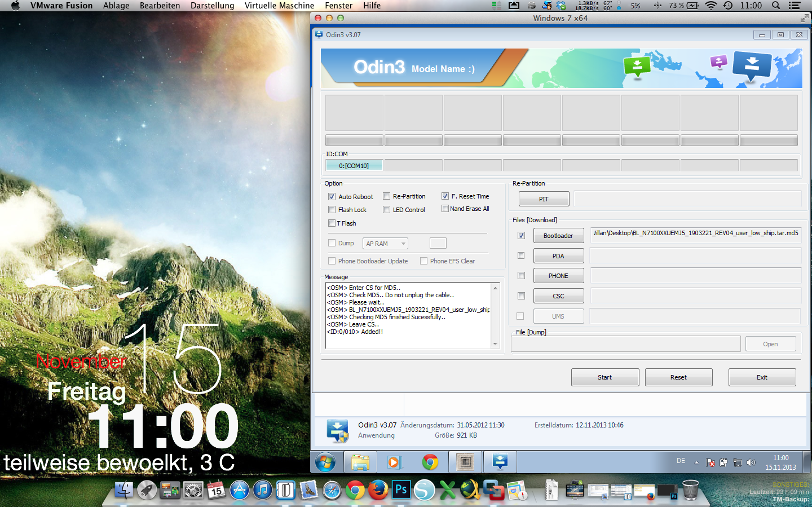The image size is (812, 507).
Task: Open the Hilfe menu
Action: 372,6
